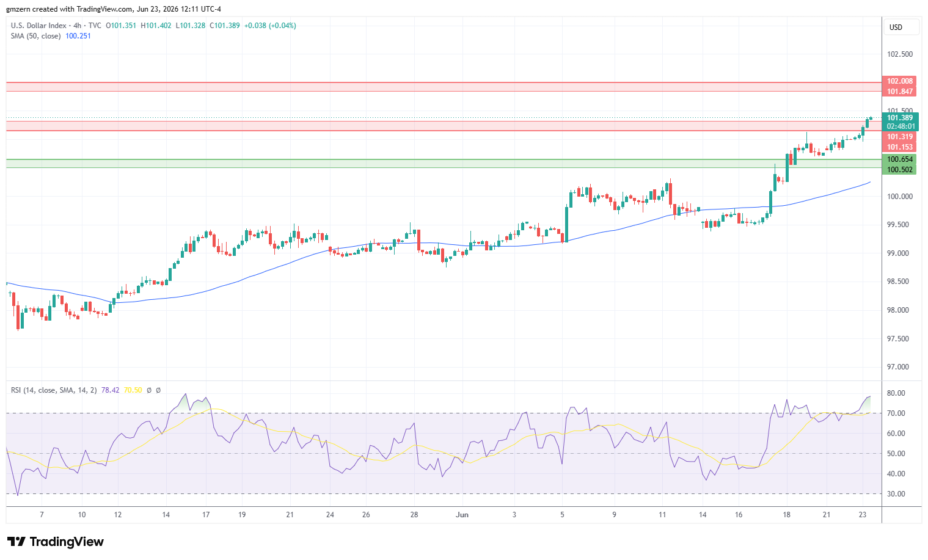
Task: Click the 102.500 price axis label
Action: click(x=900, y=54)
